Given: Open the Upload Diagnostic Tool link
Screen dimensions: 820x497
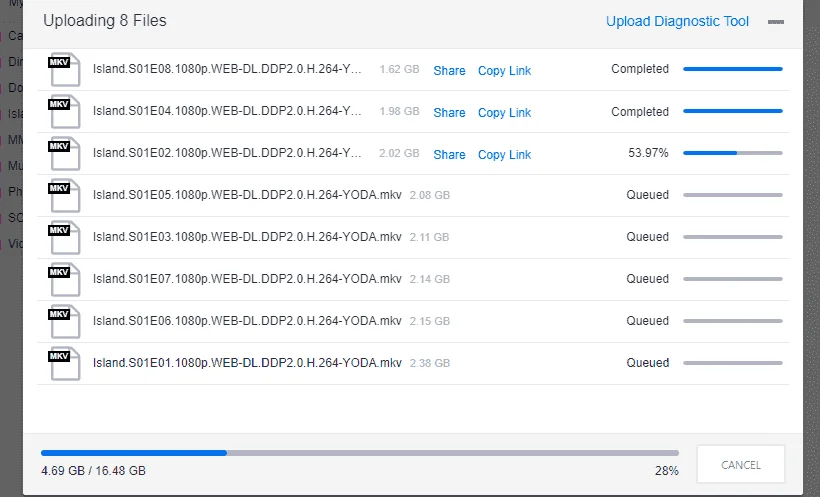Looking at the screenshot, I should 677,21.
